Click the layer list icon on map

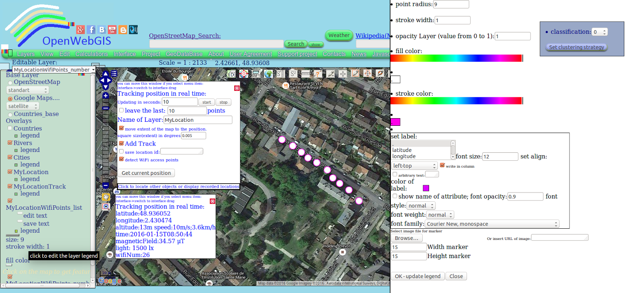114,74
